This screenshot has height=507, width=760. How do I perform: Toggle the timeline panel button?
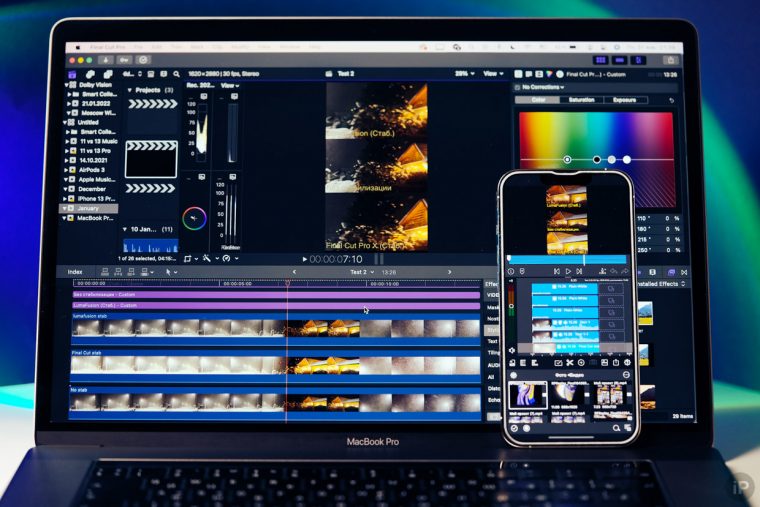click(x=619, y=60)
